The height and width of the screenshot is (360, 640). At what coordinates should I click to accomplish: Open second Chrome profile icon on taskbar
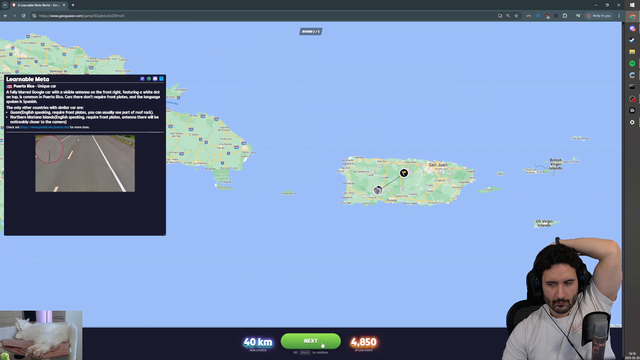click(x=632, y=29)
